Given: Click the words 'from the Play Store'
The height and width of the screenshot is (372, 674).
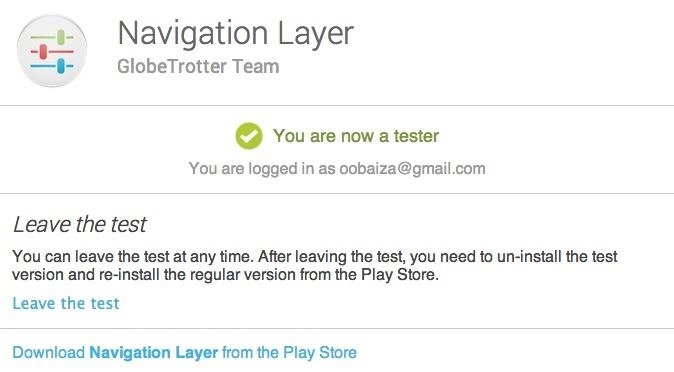Looking at the screenshot, I should coord(290,352).
